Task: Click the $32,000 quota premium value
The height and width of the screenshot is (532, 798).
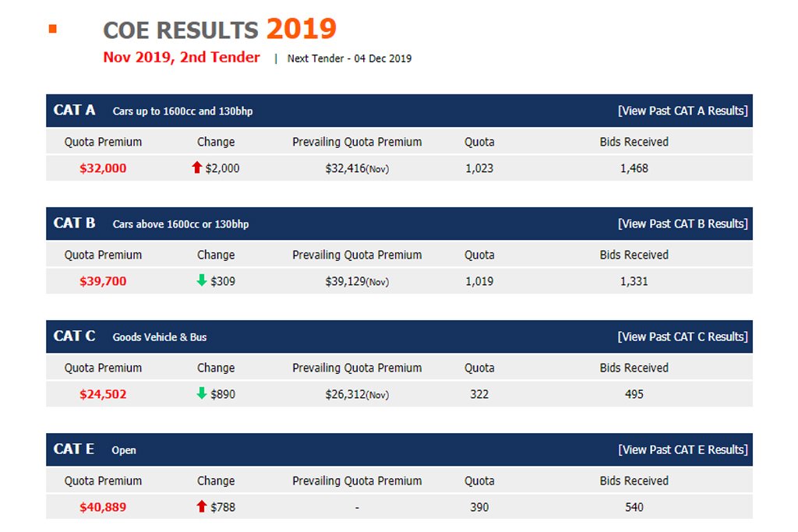Action: [x=103, y=168]
